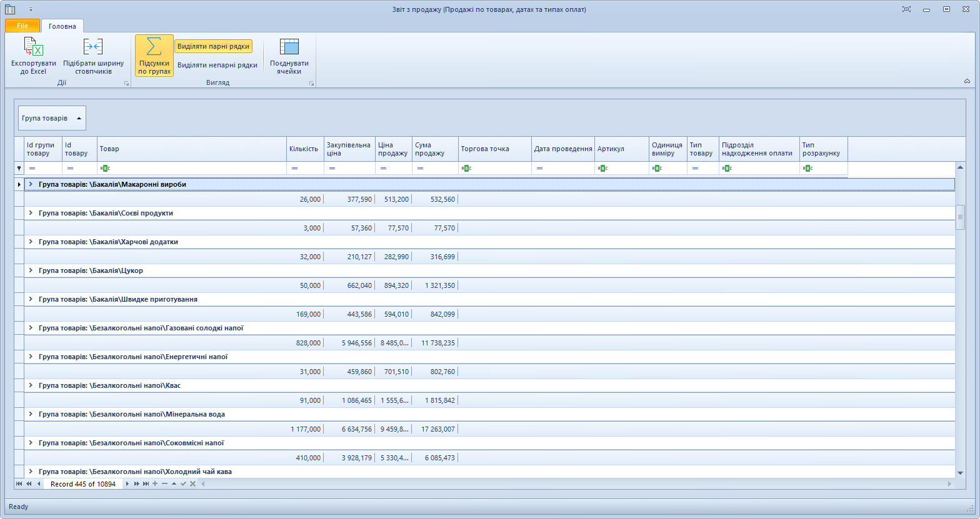Expand the Соєві продукти group row
Screen dimensions: 980x519
(31, 213)
